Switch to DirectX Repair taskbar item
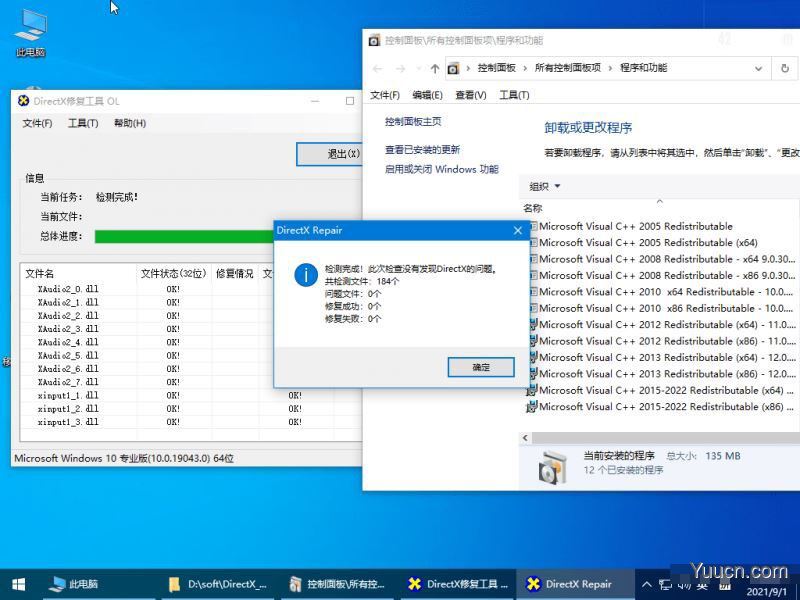Screen dimensions: 800x600 tap(577, 585)
